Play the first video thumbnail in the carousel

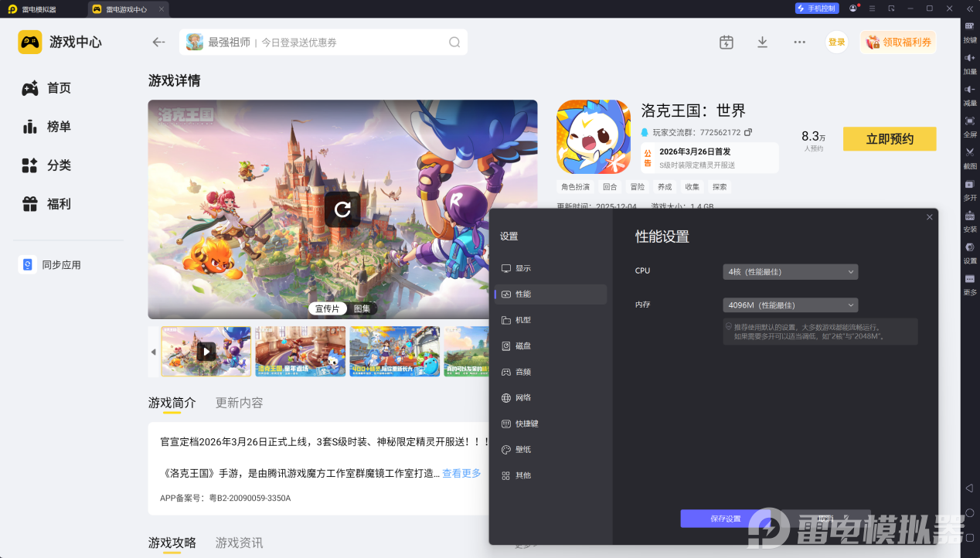tap(206, 352)
